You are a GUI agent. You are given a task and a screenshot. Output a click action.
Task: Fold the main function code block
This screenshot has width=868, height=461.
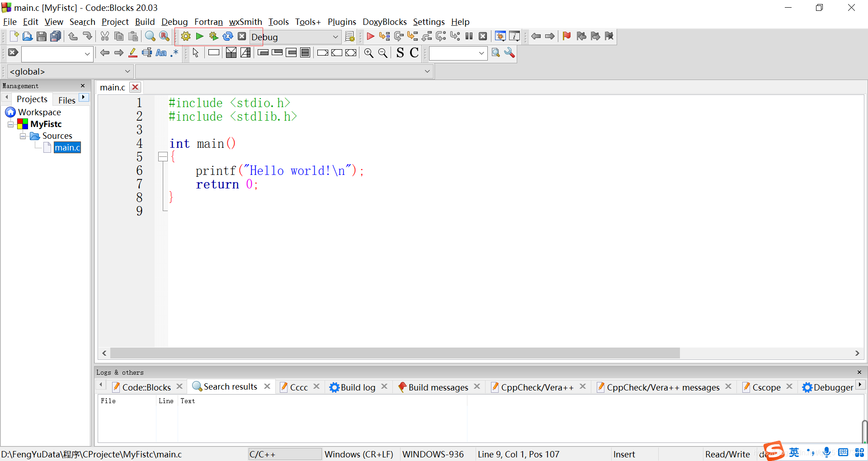163,157
